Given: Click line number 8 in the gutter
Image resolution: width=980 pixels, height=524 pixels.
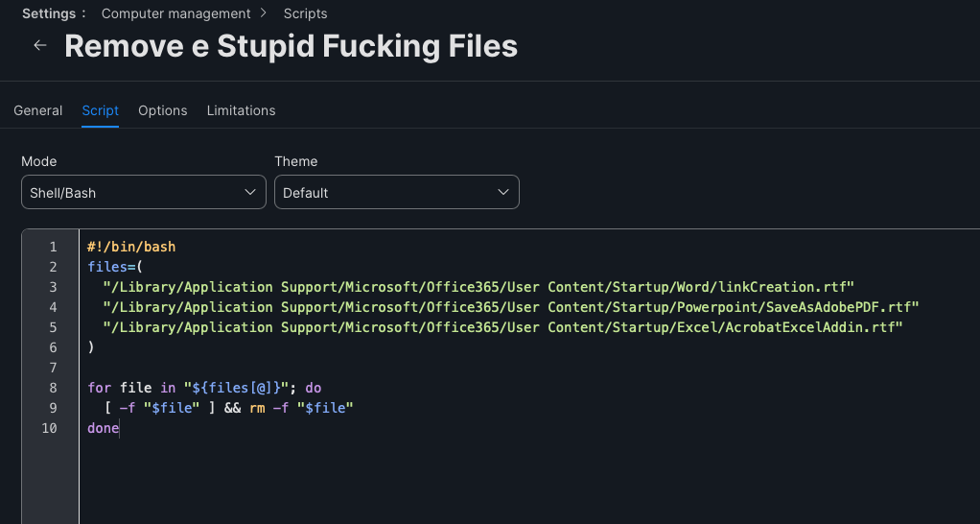Looking at the screenshot, I should [53, 388].
